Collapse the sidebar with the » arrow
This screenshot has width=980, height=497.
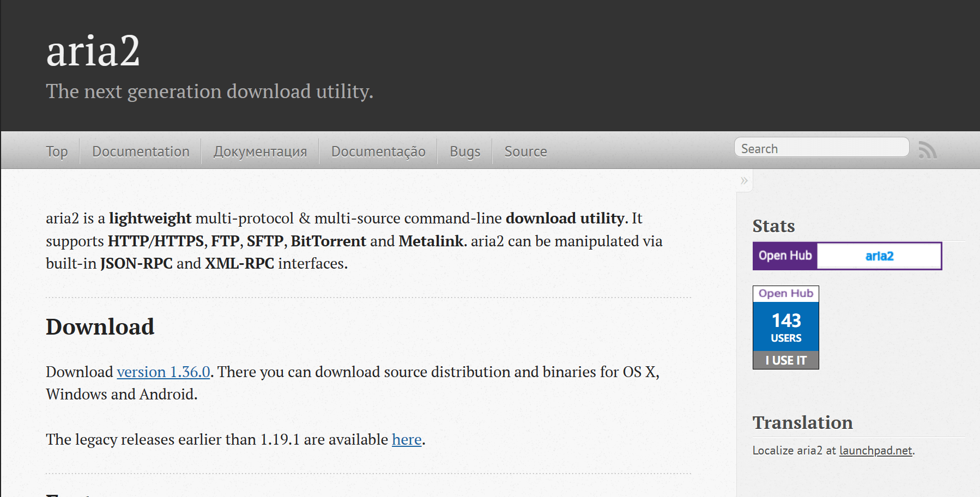pyautogui.click(x=744, y=181)
